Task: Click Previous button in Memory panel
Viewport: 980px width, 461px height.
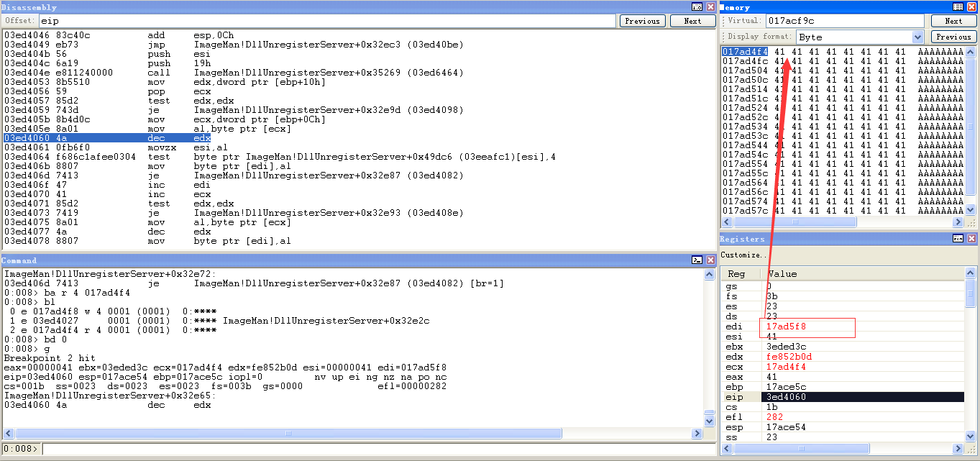Action: (953, 37)
